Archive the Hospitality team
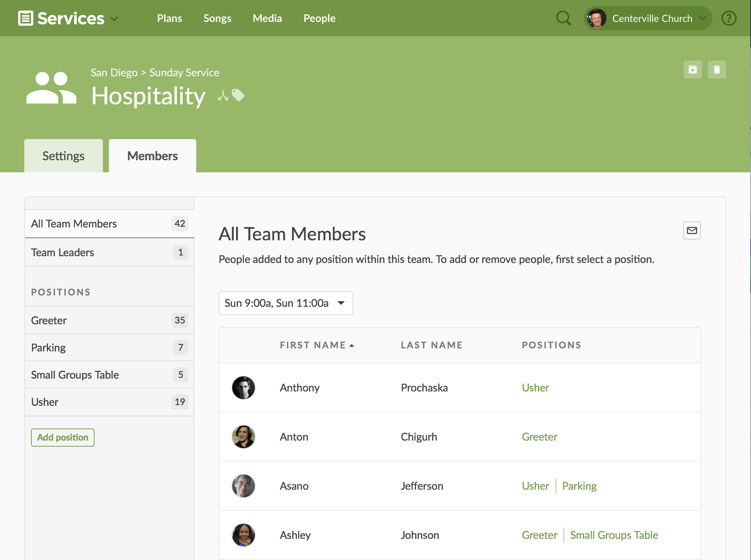Screen dimensions: 751x560 click(x=692, y=70)
